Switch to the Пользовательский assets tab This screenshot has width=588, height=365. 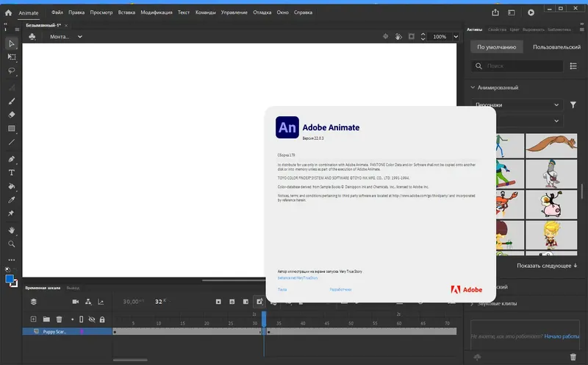[556, 47]
